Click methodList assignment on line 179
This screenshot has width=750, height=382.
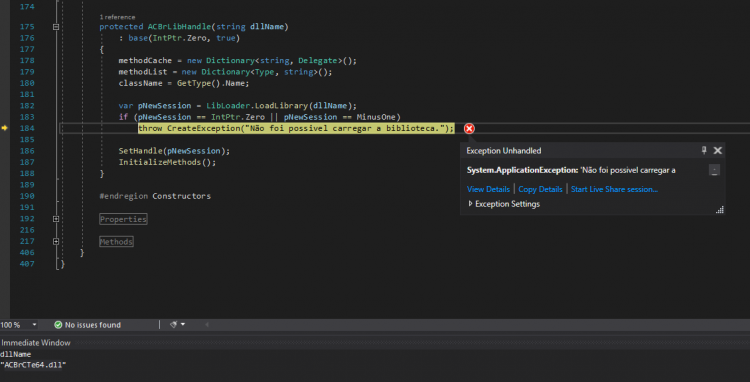point(225,72)
